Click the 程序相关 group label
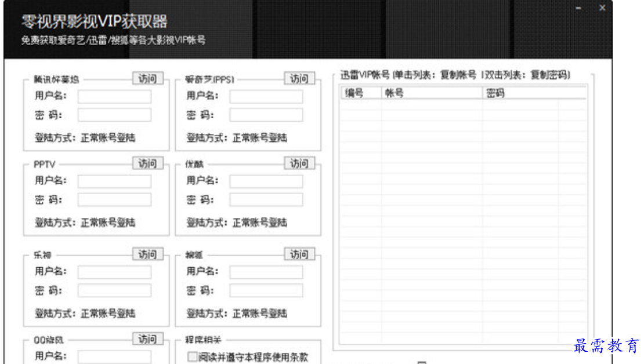Image resolution: width=644 pixels, height=364 pixels. click(x=203, y=340)
